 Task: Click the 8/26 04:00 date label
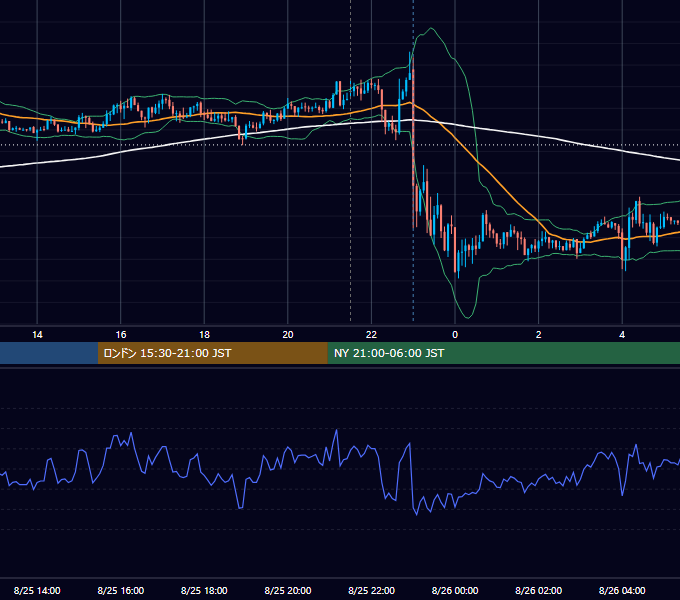622,590
